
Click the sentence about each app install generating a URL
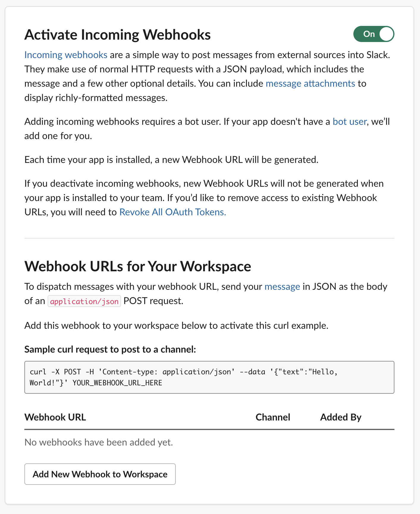click(171, 160)
